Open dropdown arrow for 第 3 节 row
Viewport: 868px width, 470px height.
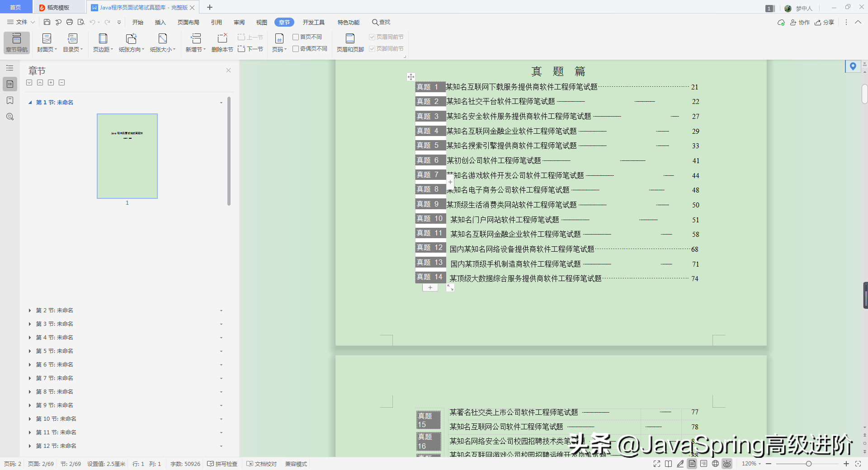[221, 324]
